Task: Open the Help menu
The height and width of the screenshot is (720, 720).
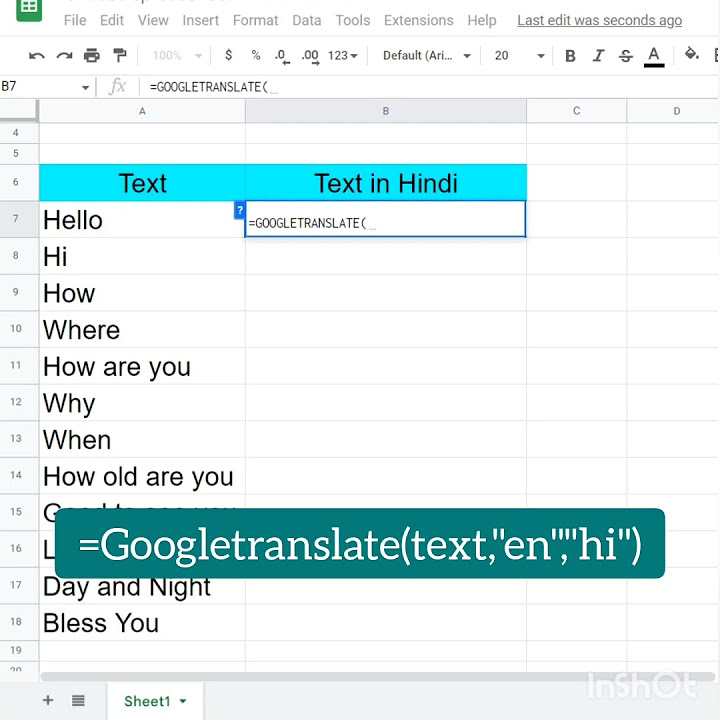Action: click(482, 20)
